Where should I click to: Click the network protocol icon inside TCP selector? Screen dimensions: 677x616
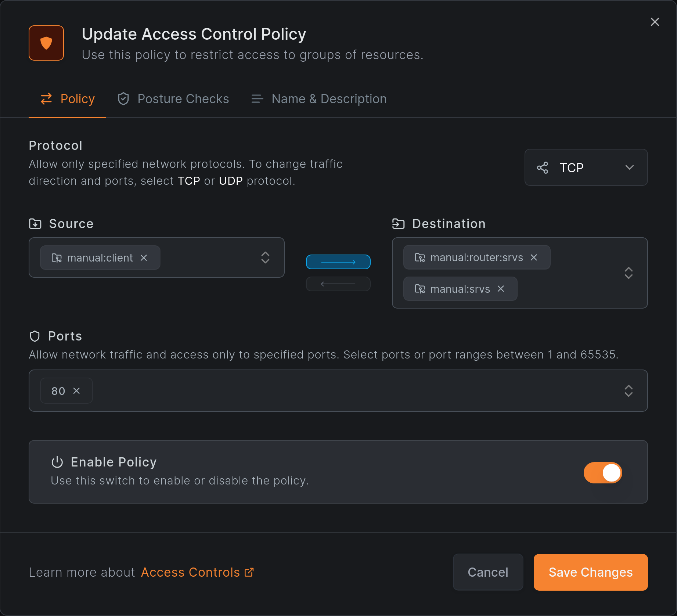point(543,167)
